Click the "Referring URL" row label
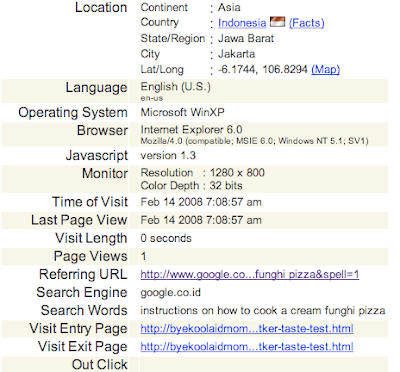This screenshot has height=372, width=400. (83, 274)
